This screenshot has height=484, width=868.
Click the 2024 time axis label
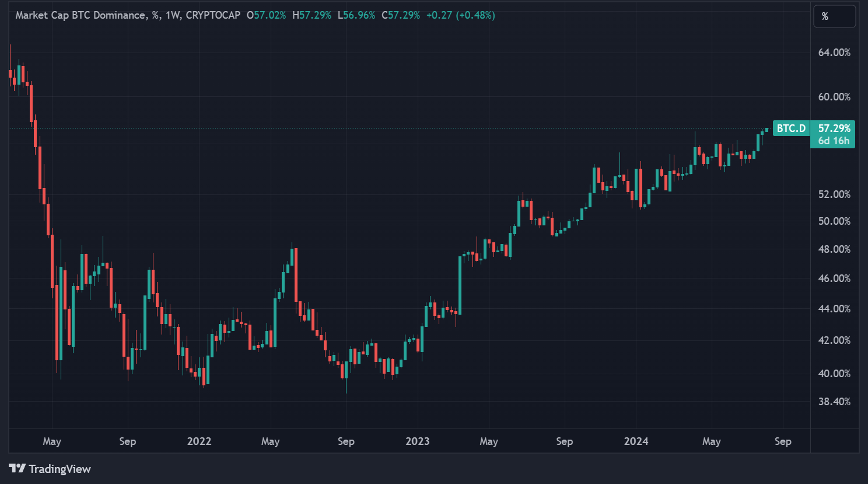[636, 441]
